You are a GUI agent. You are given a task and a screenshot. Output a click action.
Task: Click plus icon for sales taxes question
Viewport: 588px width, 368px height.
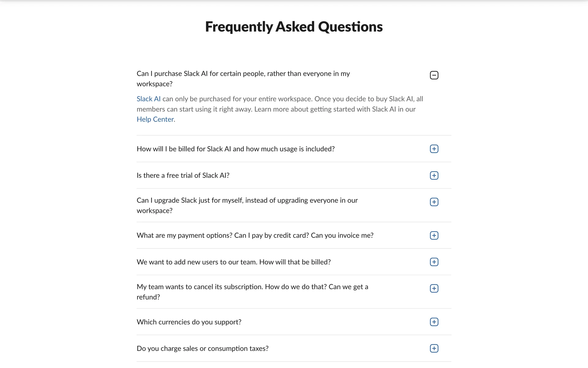point(434,348)
